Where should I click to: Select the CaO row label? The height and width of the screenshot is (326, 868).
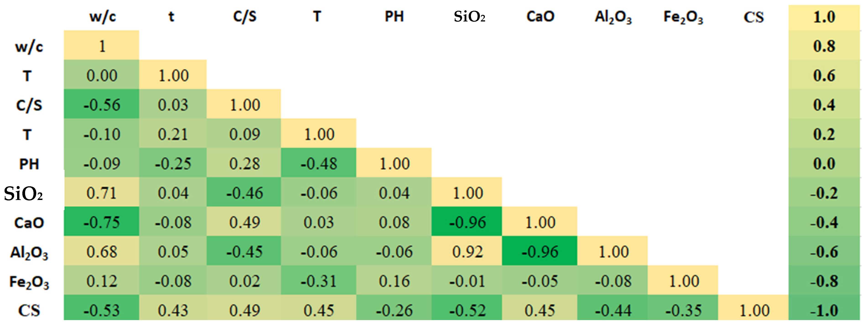29,223
